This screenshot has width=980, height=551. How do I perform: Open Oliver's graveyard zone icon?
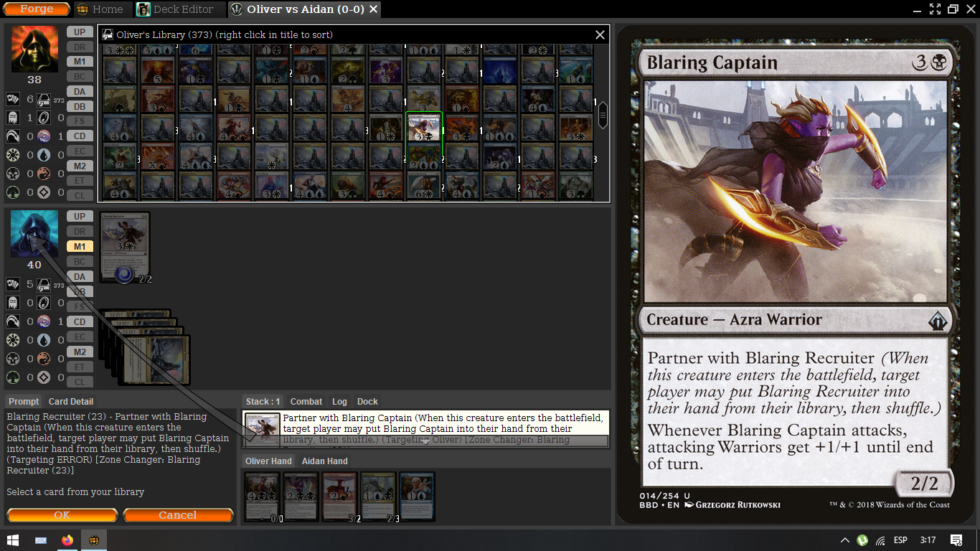[x=12, y=118]
